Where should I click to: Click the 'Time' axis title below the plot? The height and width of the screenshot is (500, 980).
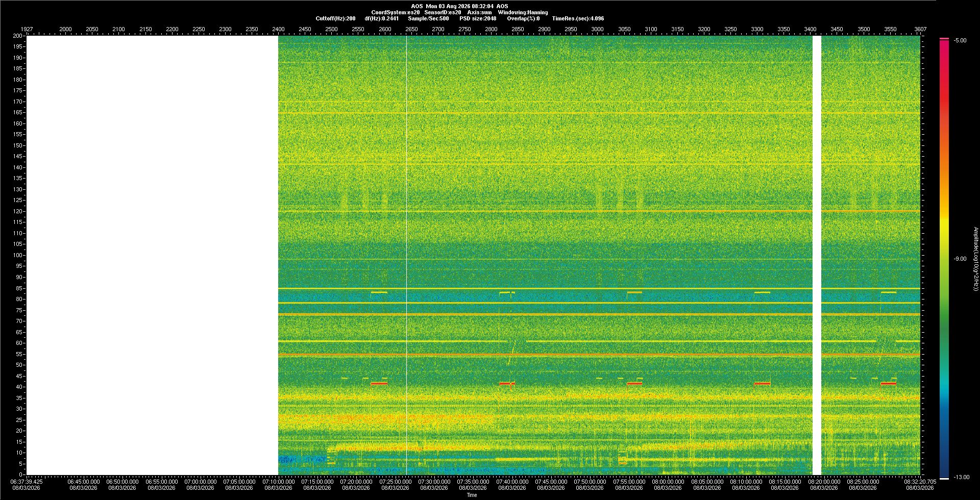472,495
